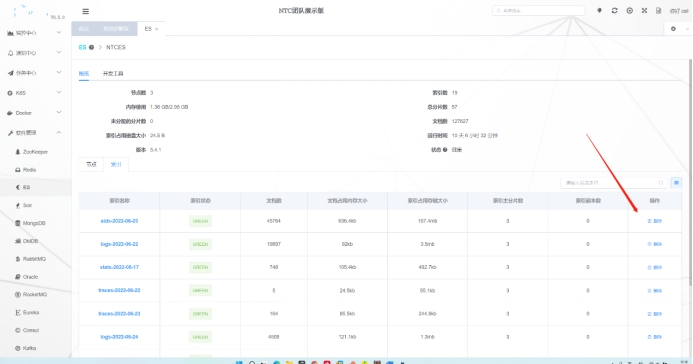
Task: Click the circled play icon in header
Action: [x=629, y=11]
